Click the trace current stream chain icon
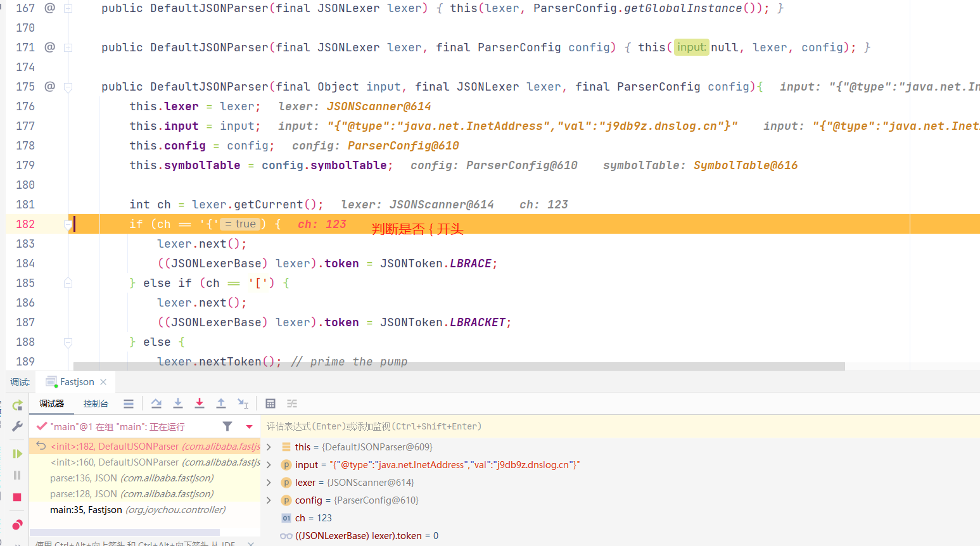Screen dimensions: 980x546 [x=292, y=403]
